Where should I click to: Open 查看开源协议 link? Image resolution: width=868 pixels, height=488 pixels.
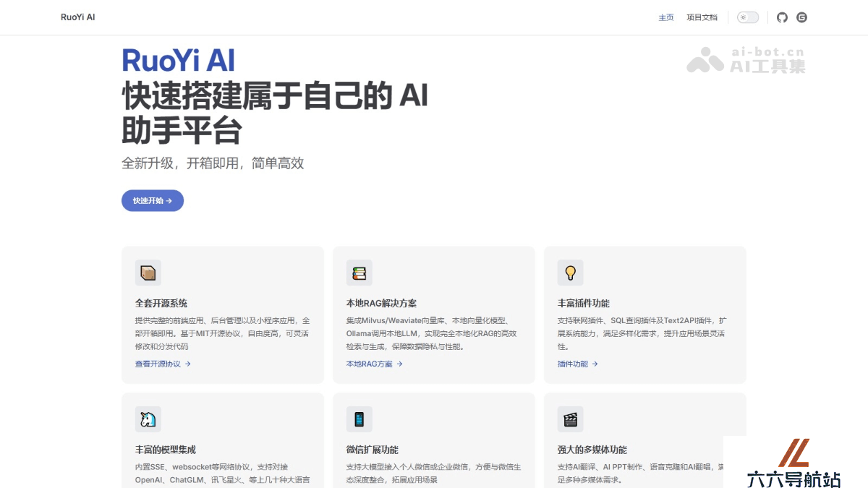point(163,364)
